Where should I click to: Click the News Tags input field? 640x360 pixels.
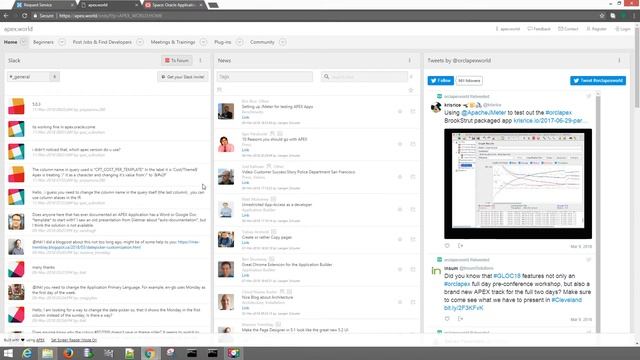(265, 77)
